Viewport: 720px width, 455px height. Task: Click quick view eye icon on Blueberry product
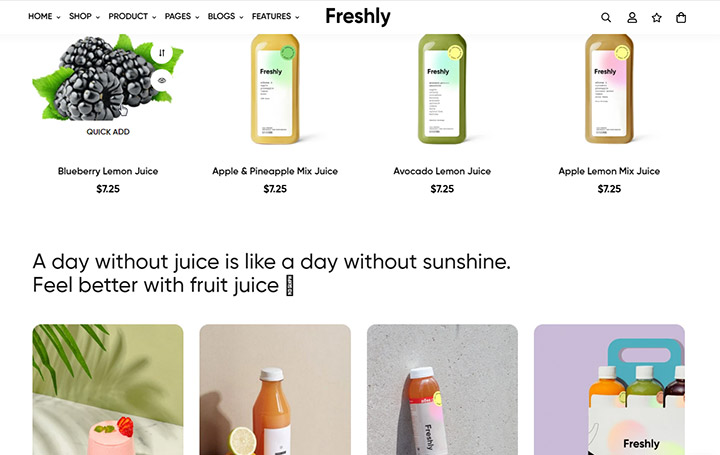(162, 80)
